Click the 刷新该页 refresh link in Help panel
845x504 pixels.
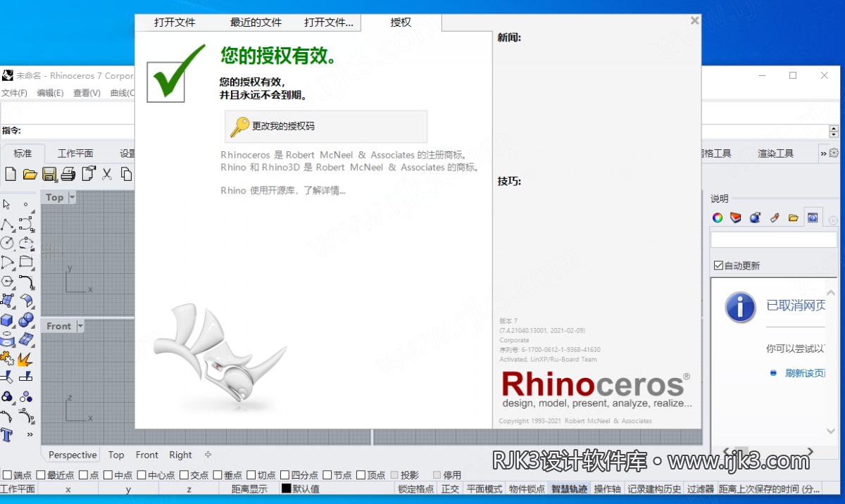(805, 373)
